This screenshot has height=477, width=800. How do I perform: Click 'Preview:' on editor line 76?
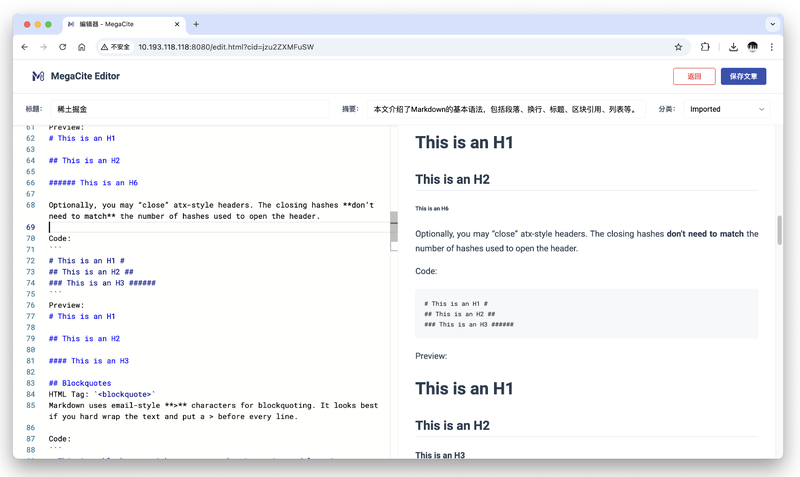[66, 305]
